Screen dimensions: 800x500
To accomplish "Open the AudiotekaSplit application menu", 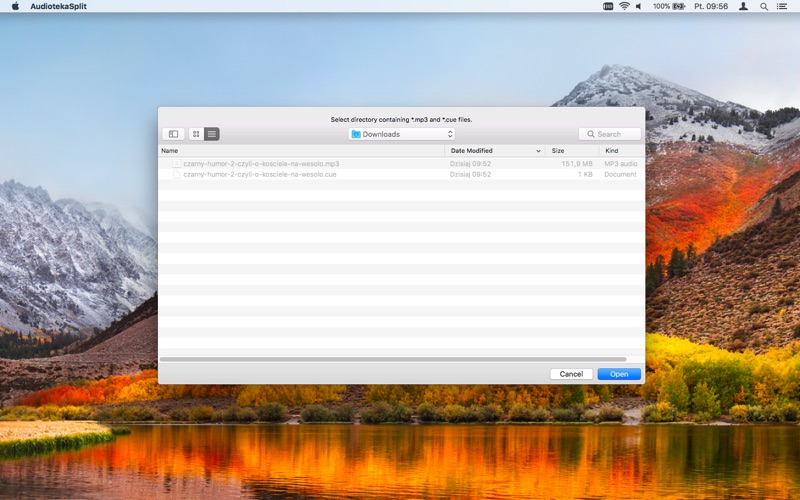I will pyautogui.click(x=58, y=6).
